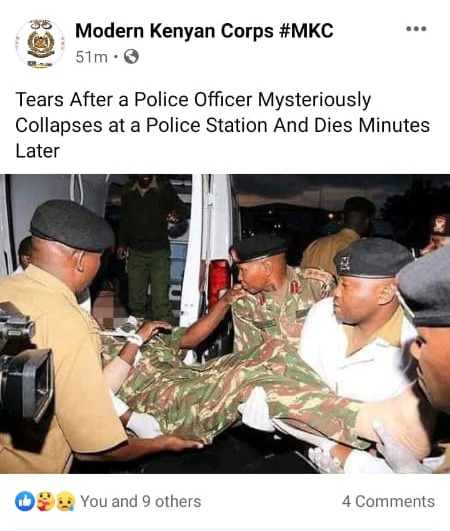The height and width of the screenshot is (531, 450).
Task: Click the #MKC hashtag in page name
Action: (306, 31)
